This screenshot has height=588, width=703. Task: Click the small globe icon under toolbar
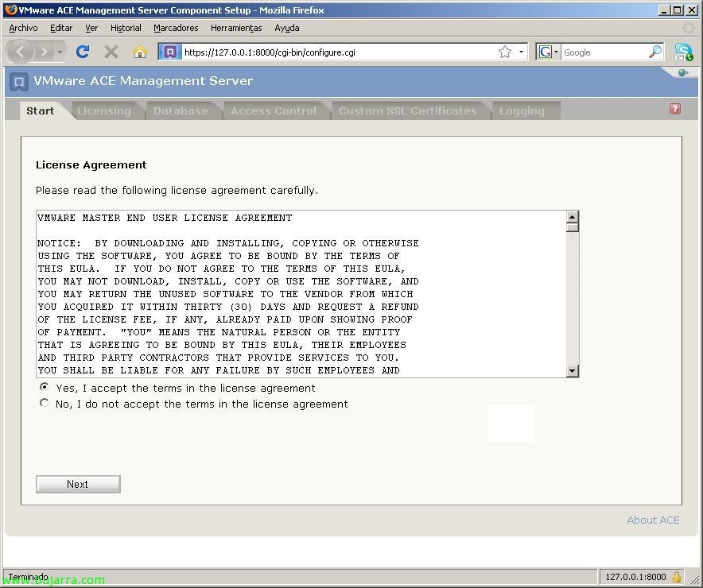(x=683, y=72)
